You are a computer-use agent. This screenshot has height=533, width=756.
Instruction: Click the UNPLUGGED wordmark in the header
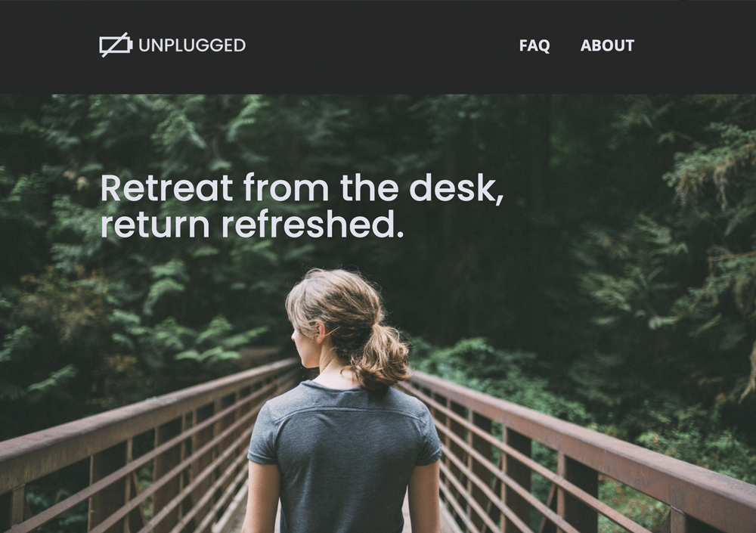tap(192, 45)
